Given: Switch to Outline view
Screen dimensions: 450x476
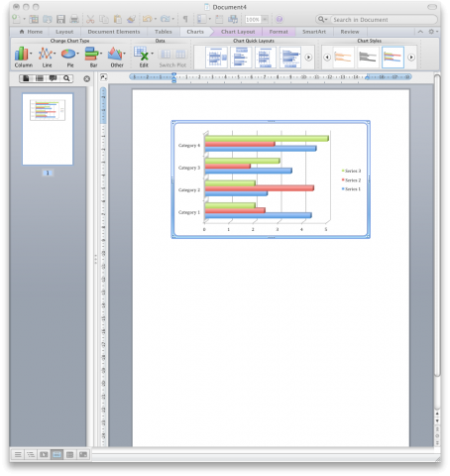Looking at the screenshot, I should [x=31, y=455].
